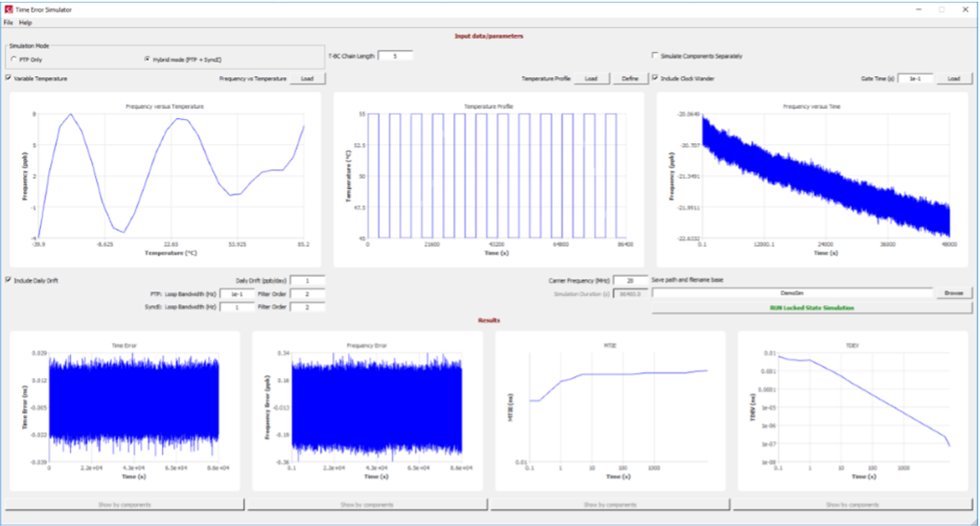Viewport: 980px width, 526px height.
Task: Click the save path filename field
Action: [x=792, y=292]
